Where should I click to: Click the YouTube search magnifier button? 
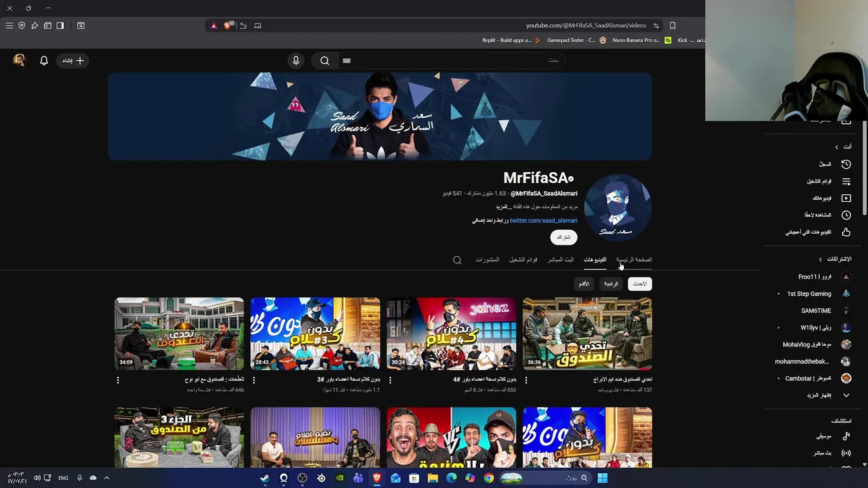325,60
